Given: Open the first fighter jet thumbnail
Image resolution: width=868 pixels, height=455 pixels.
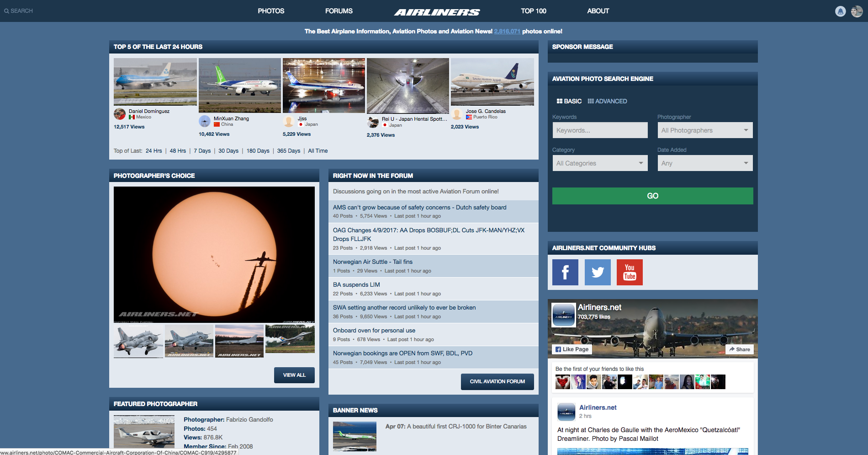Looking at the screenshot, I should coord(138,341).
